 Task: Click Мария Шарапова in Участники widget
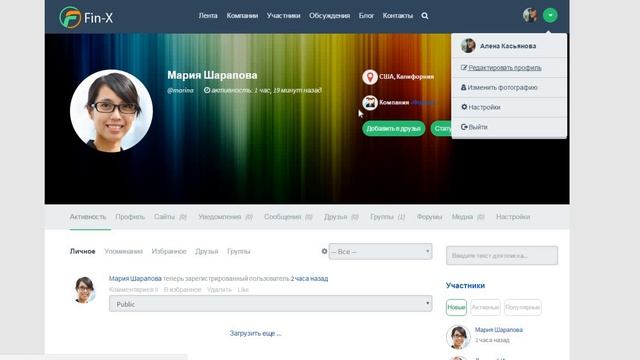point(499,330)
